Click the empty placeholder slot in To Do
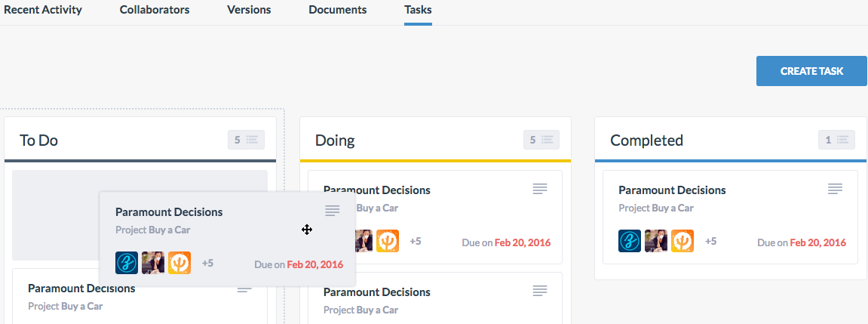Viewport: 868px width, 324px height. [55, 215]
